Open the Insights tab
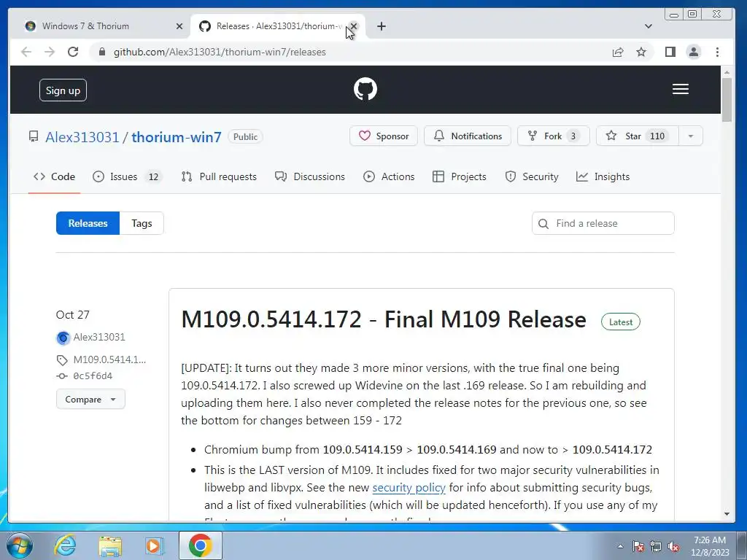 click(603, 176)
